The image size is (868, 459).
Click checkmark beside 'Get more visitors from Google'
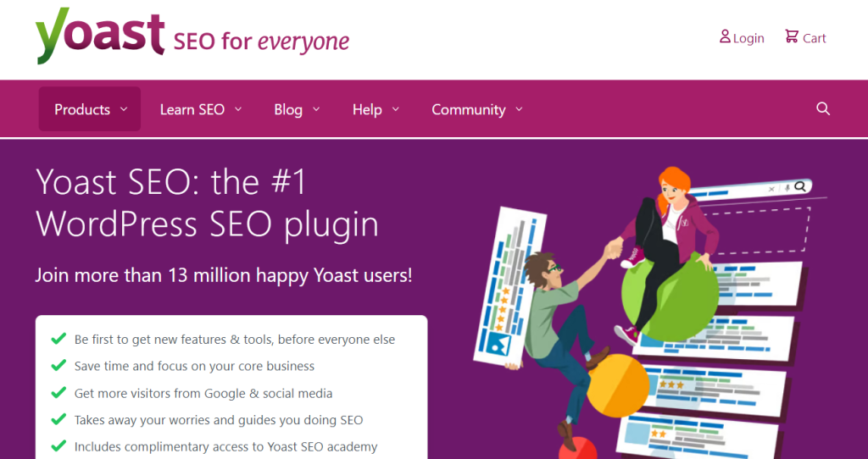[58, 393]
